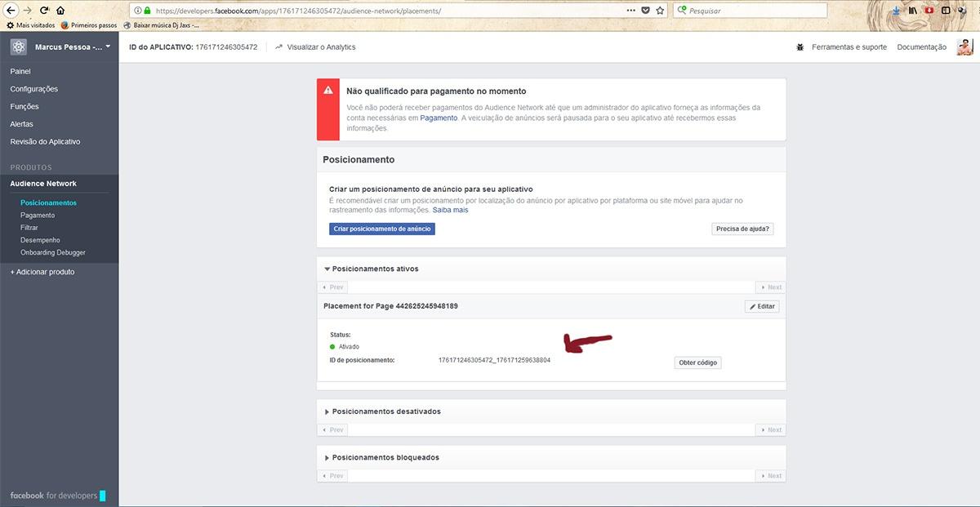This screenshot has width=980, height=507.
Task: Go back using the browser back arrow
Action: pyautogui.click(x=11, y=11)
